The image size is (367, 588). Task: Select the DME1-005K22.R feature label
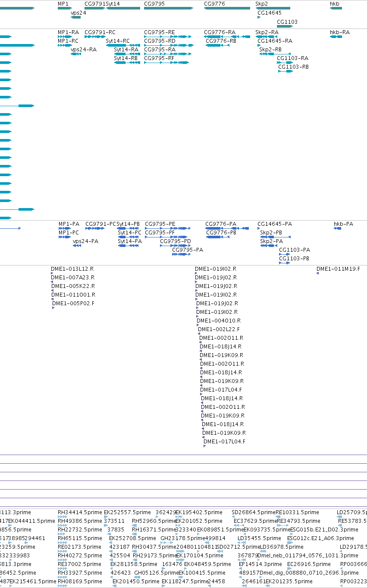(x=73, y=286)
